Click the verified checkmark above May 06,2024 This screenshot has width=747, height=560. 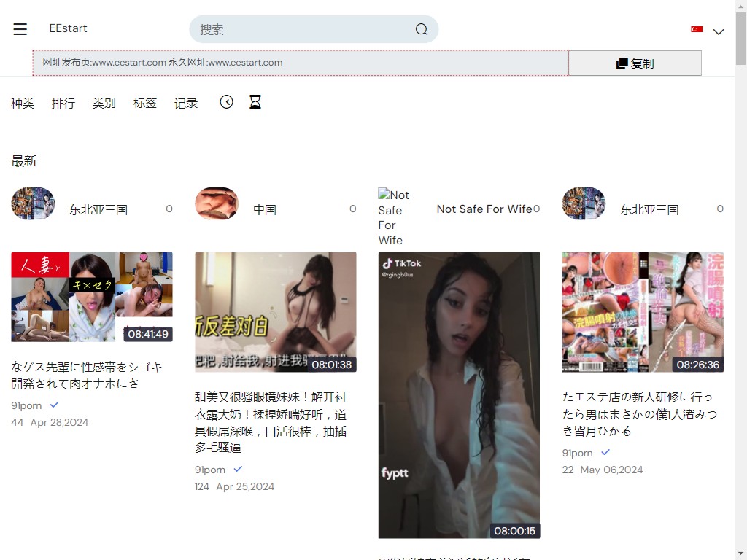coord(605,452)
